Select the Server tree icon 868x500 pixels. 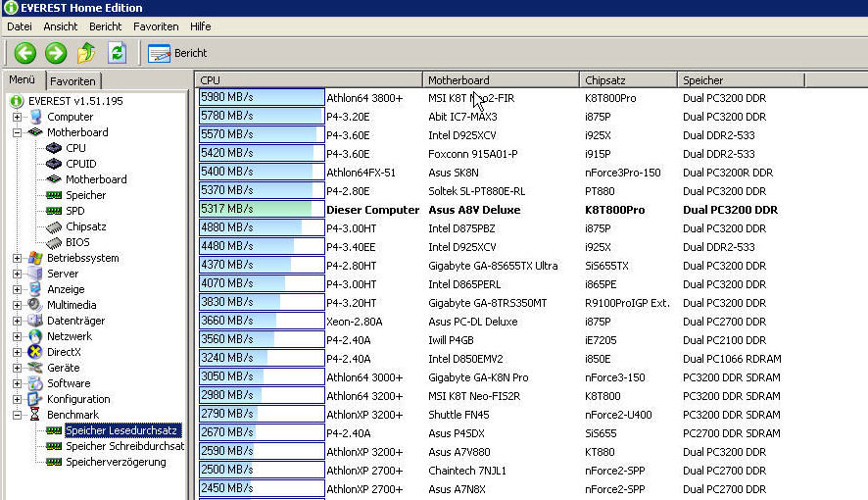[35, 273]
